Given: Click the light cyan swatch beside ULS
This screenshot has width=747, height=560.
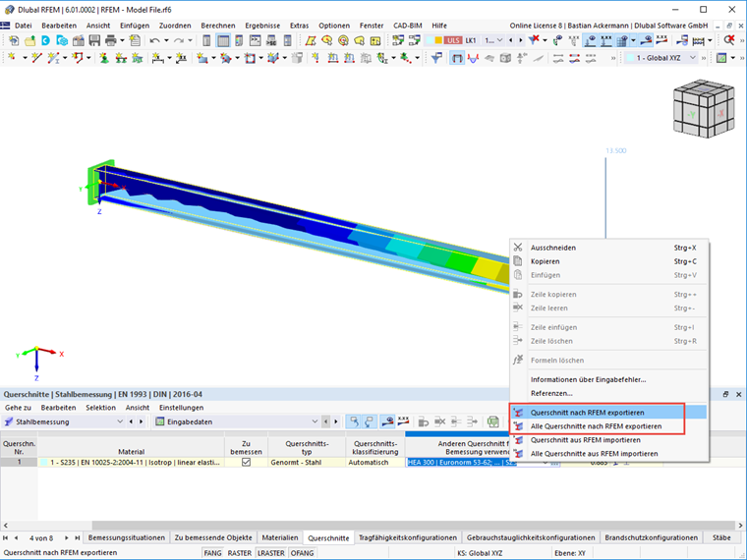Looking at the screenshot, I should 431,40.
